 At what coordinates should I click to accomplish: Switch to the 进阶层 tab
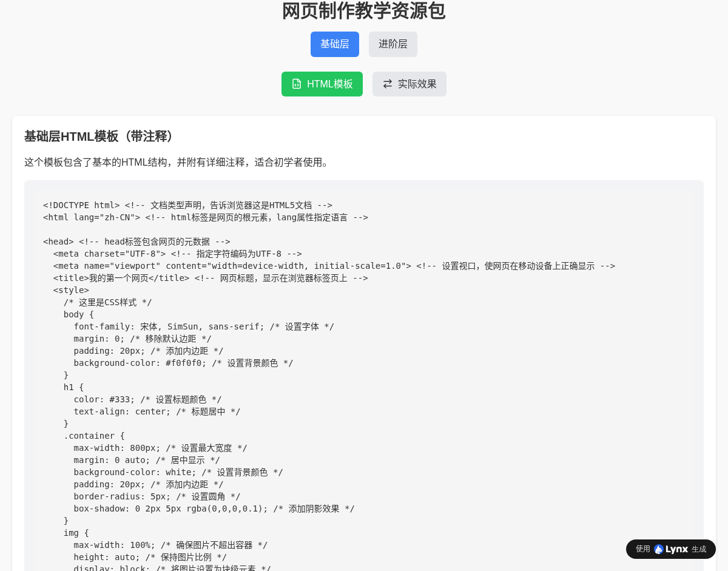(393, 44)
